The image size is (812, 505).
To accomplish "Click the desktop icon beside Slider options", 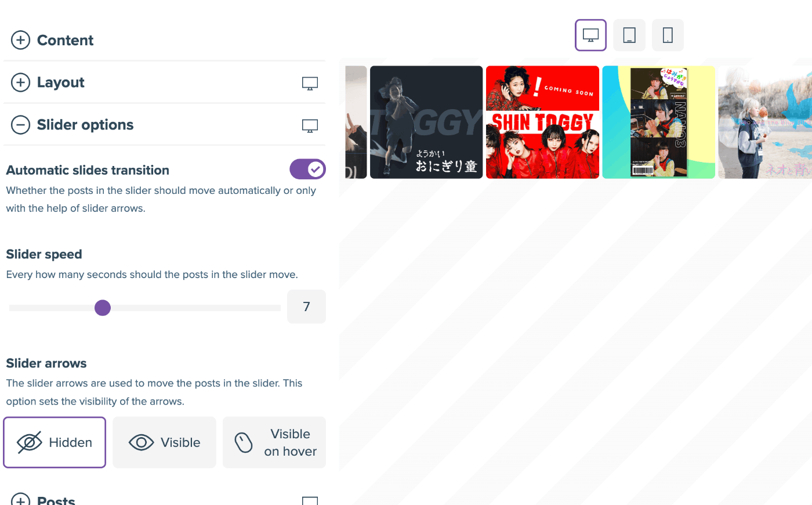I will click(x=310, y=126).
